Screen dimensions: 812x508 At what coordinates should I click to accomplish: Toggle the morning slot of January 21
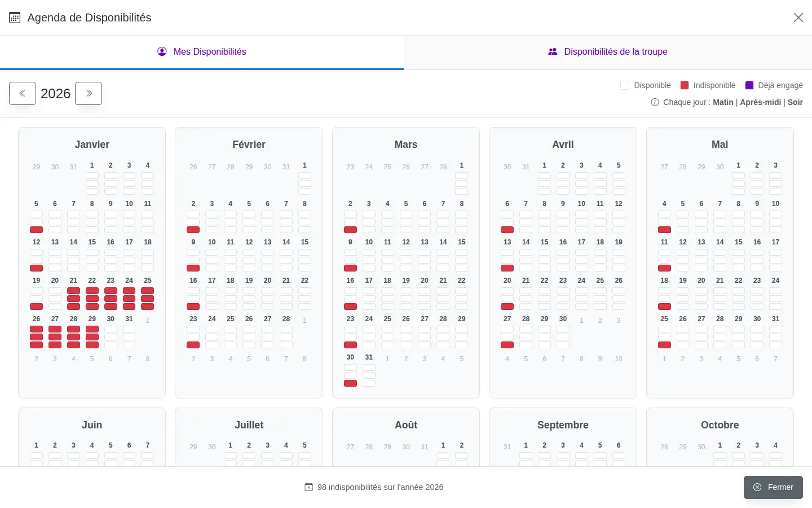click(73, 291)
